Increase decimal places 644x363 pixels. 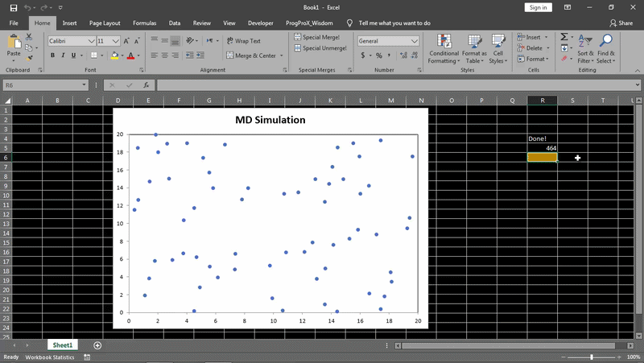404,55
